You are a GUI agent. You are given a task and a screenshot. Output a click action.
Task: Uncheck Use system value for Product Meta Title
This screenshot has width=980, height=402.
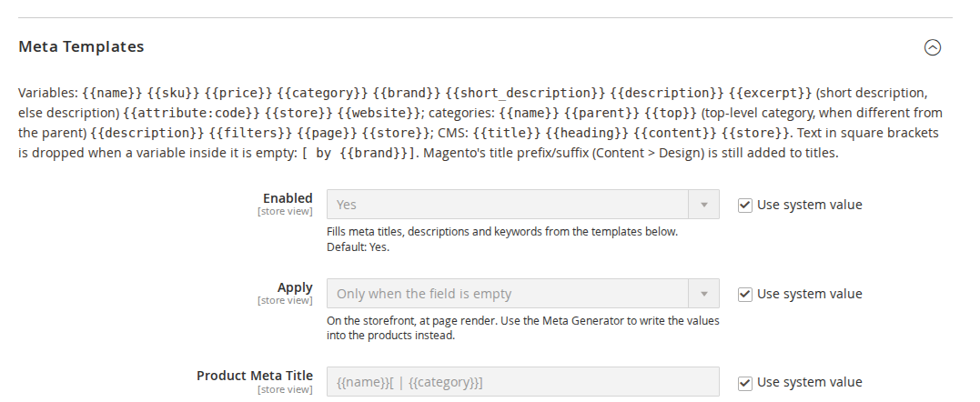click(744, 383)
